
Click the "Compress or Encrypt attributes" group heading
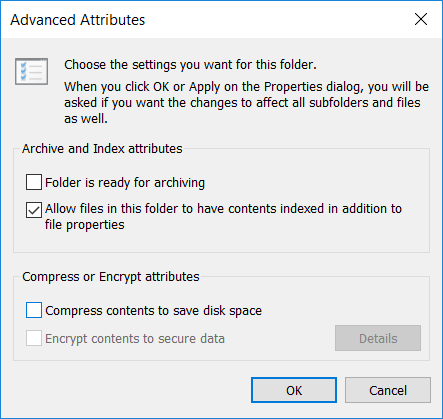click(111, 277)
